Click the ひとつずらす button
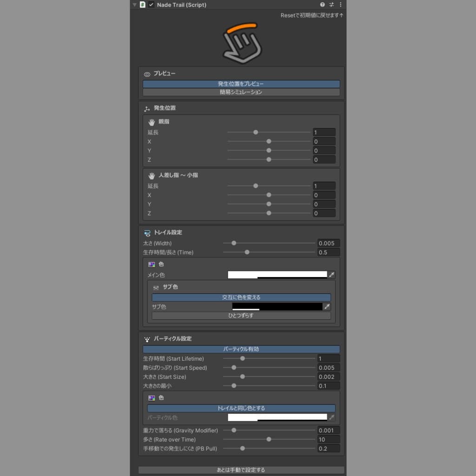476x476 pixels. pyautogui.click(x=241, y=316)
